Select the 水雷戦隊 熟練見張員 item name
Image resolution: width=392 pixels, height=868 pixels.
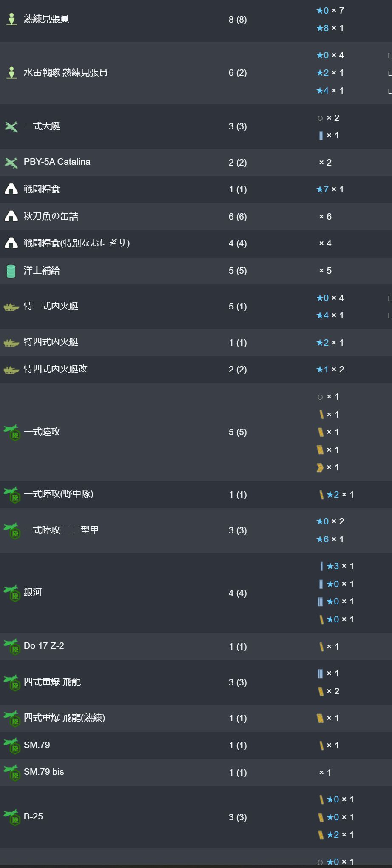tap(66, 72)
